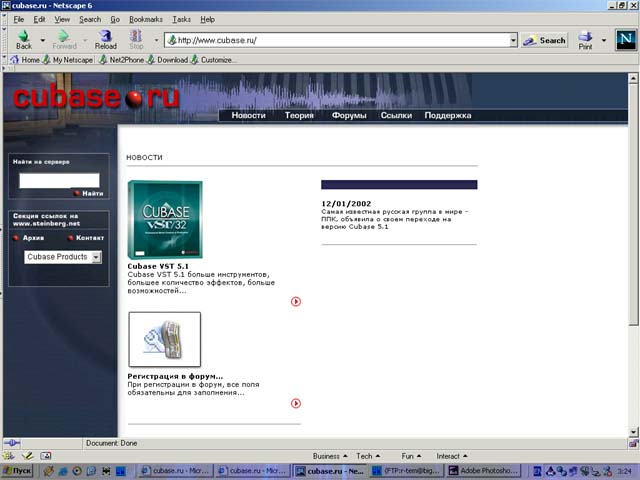Viewport: 640px width, 480px height.
Task: Click the Cubase VST box thumbnail image
Action: coord(165,220)
